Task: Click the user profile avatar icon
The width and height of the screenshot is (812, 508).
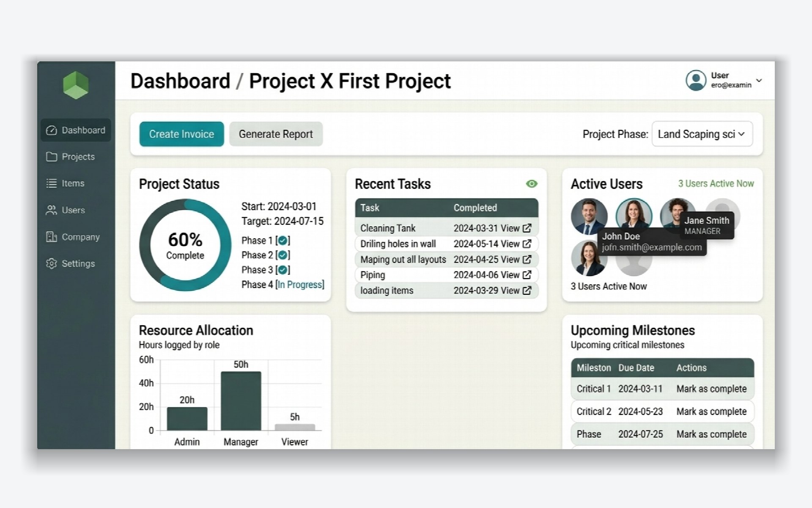Action: pyautogui.click(x=696, y=80)
